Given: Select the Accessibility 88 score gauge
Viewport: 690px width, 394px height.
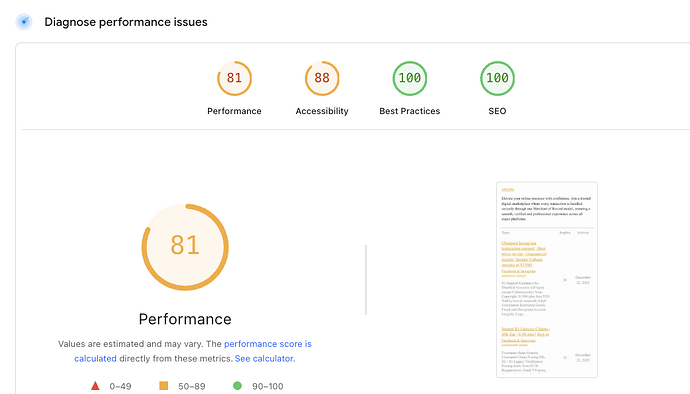Looking at the screenshot, I should point(322,78).
